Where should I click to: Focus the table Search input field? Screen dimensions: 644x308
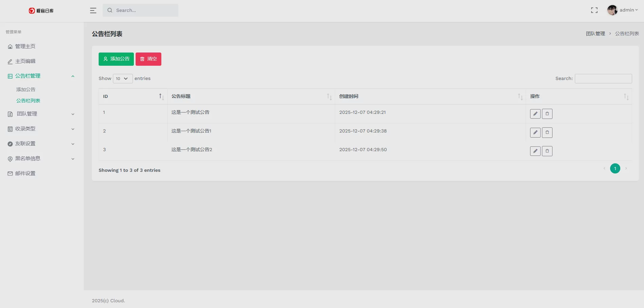tap(603, 79)
